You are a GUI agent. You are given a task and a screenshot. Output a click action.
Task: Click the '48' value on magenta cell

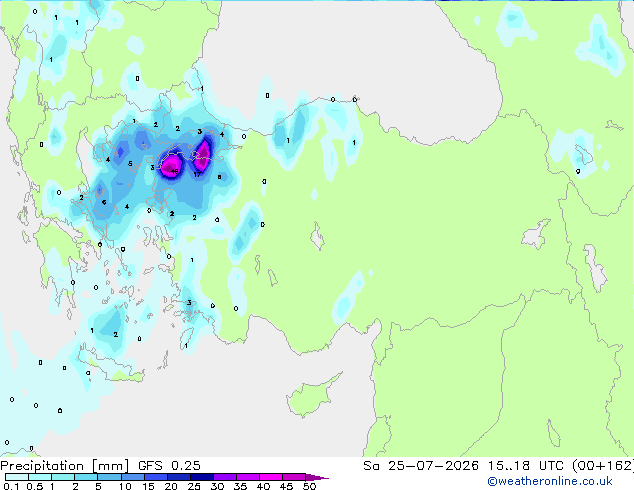[175, 171]
